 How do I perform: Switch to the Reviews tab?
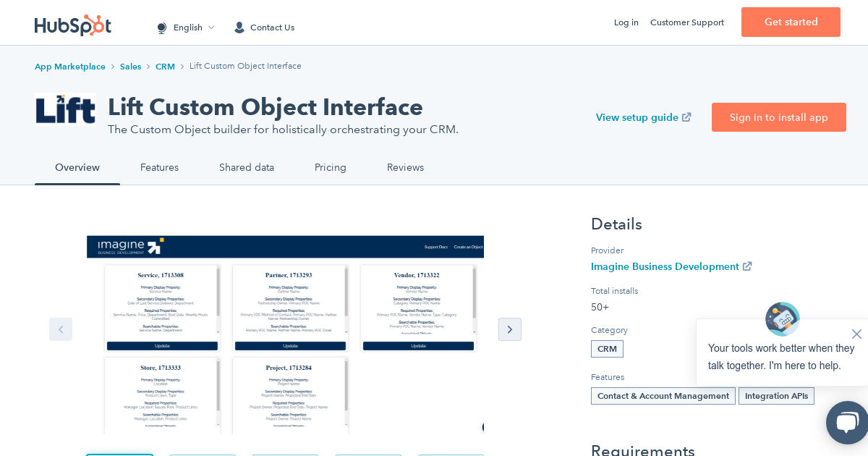point(405,167)
